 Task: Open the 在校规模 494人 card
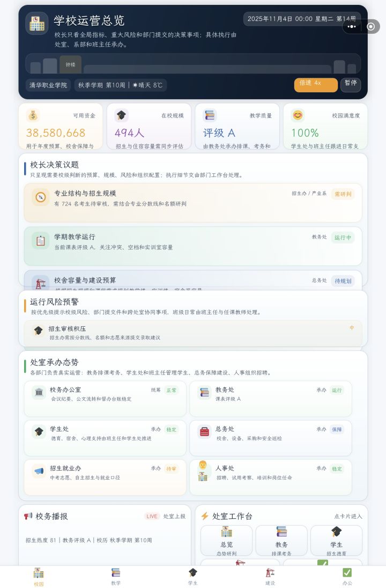[x=149, y=127]
